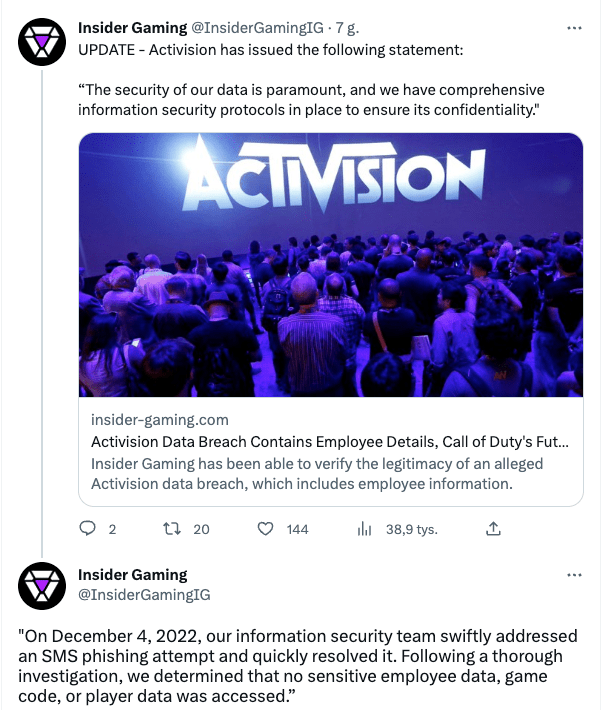The height and width of the screenshot is (710, 603).
Task: Visit the insider-gaming.com domain link
Action: (x=160, y=420)
